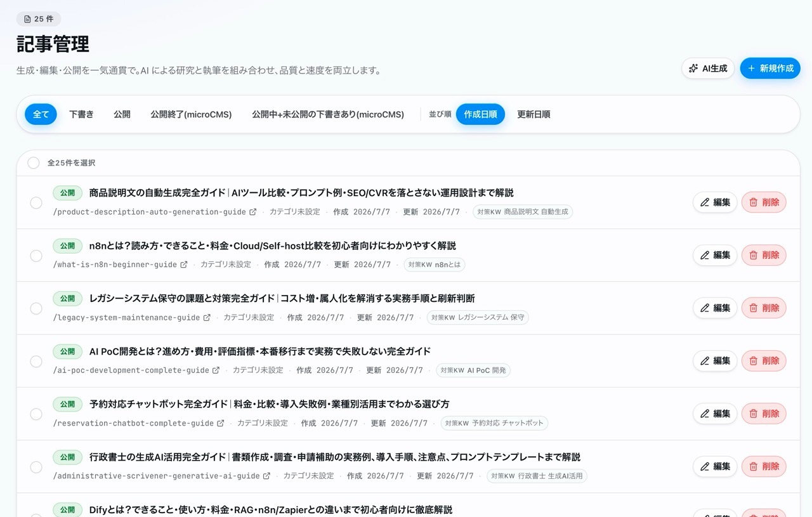
Task: Select the 商品説明文の自動生成完全ガイド row checkbox
Action: (36, 203)
